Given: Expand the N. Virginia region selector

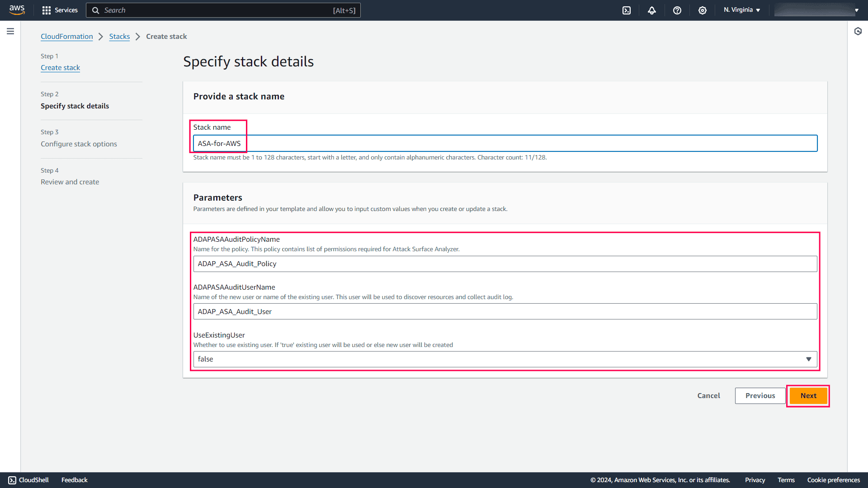Looking at the screenshot, I should coord(741,9).
